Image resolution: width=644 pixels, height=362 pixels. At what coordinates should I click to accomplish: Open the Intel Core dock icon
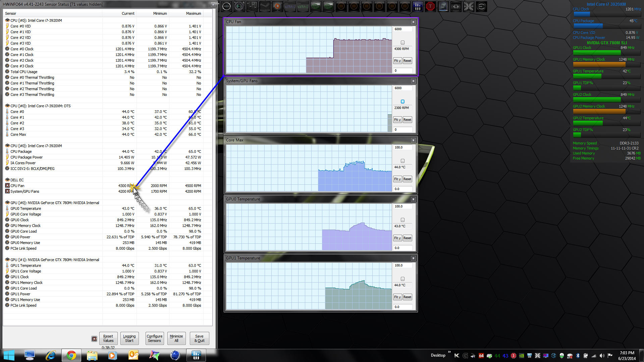pos(443,6)
